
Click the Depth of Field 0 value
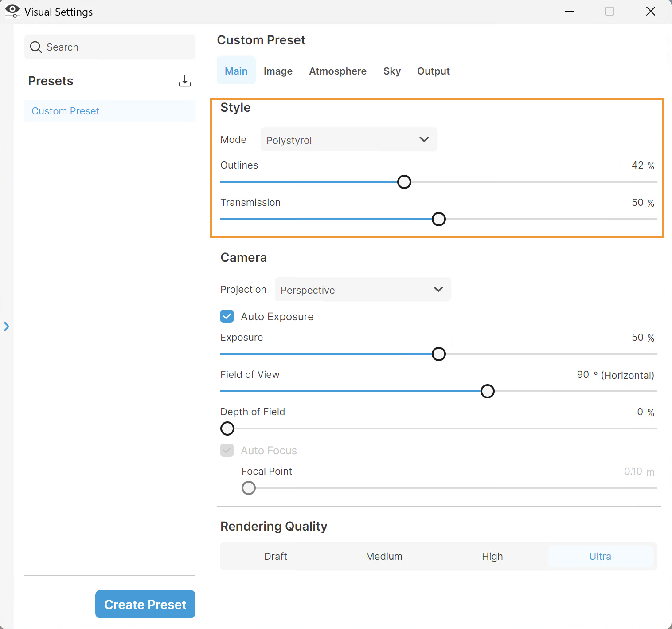click(640, 412)
